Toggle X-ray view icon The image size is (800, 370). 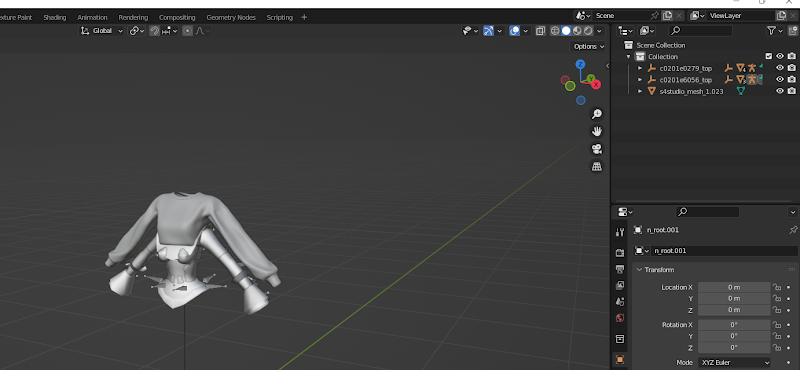pos(540,31)
